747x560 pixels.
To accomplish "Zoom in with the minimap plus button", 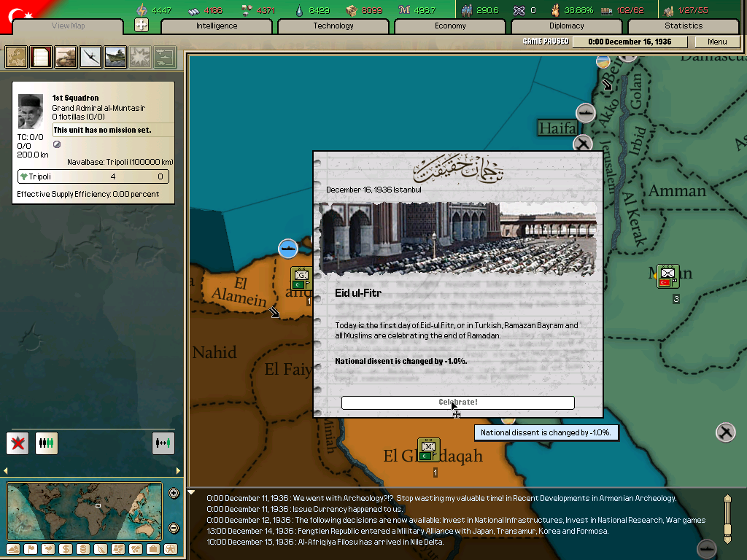I will (x=174, y=493).
